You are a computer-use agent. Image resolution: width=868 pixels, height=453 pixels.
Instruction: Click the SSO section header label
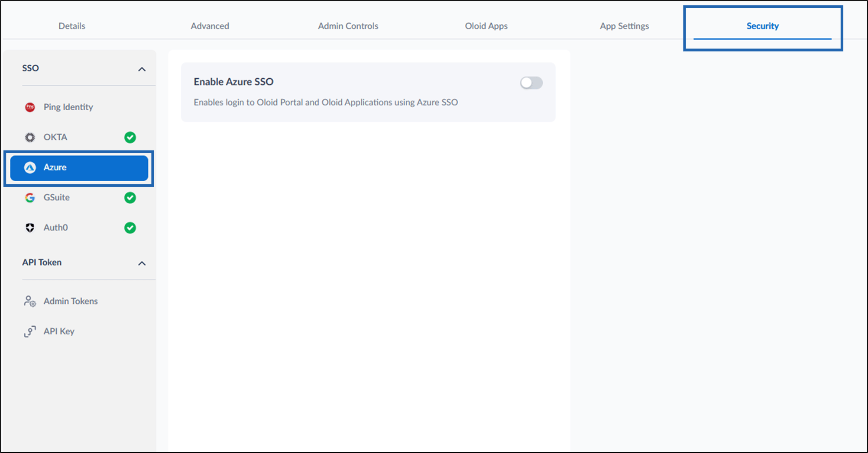[31, 68]
